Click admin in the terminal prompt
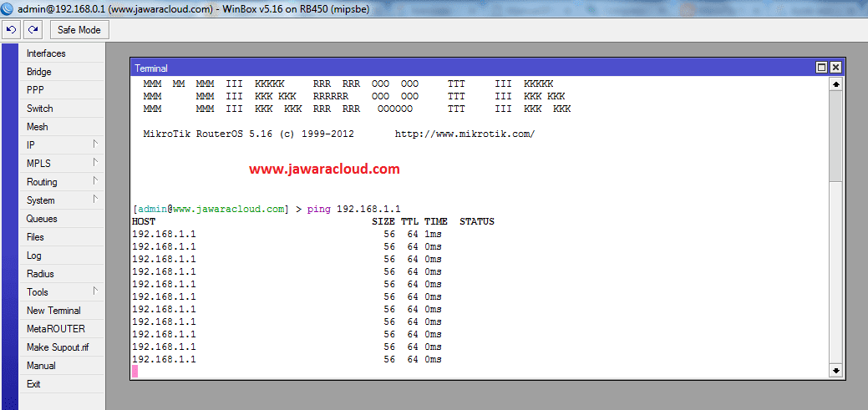The width and height of the screenshot is (868, 410). click(x=153, y=209)
